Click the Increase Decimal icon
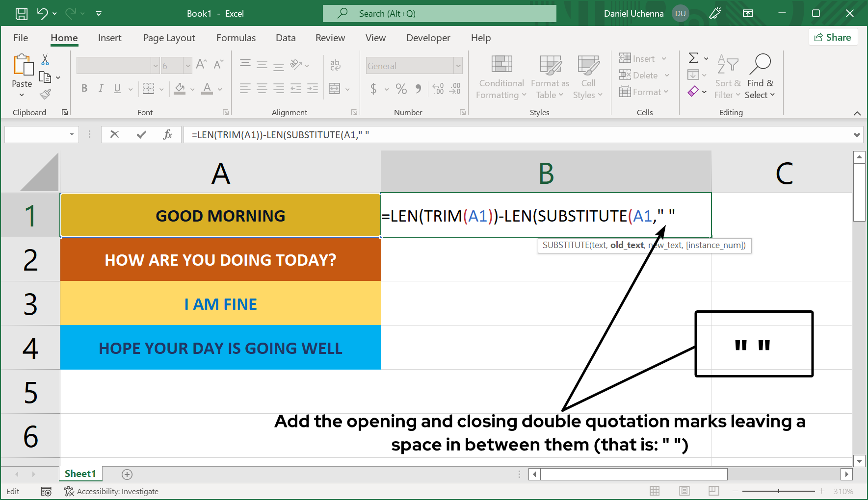This screenshot has width=868, height=500. 438,89
